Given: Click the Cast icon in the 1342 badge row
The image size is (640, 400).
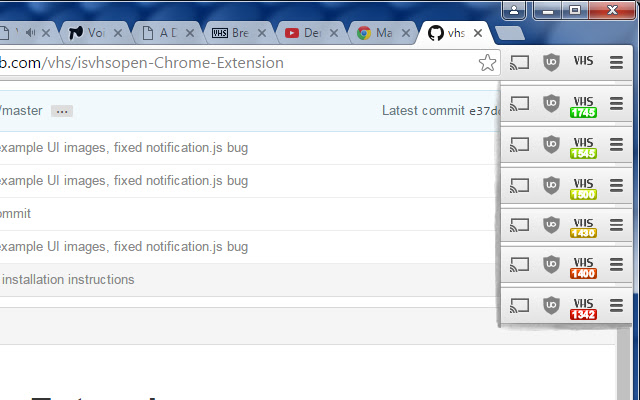Looking at the screenshot, I should point(519,305).
